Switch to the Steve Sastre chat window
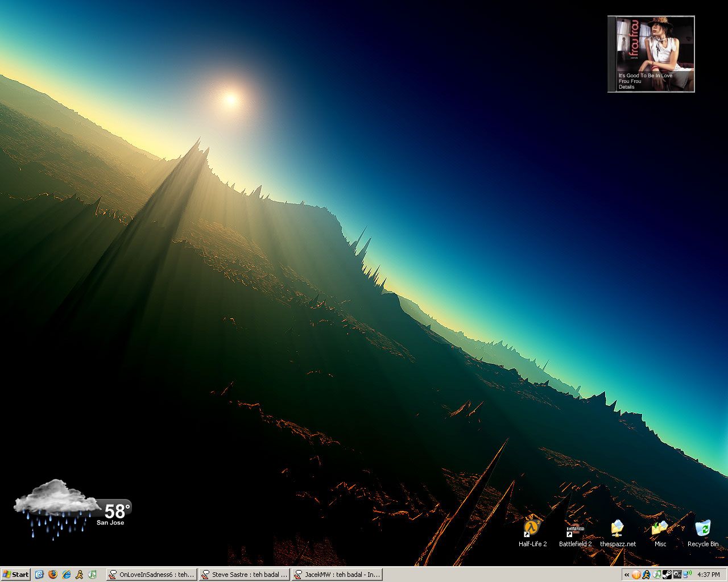Screen dimensions: 728x582 pos(245,575)
